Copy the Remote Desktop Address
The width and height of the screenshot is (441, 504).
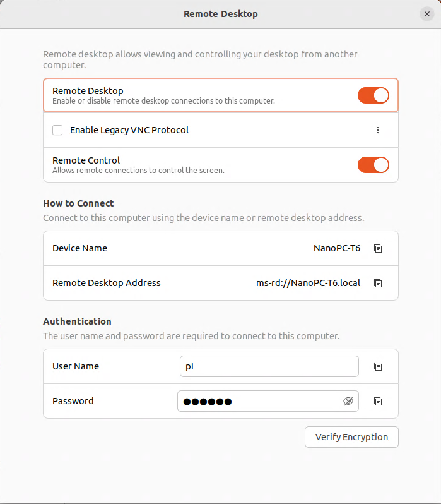(378, 283)
